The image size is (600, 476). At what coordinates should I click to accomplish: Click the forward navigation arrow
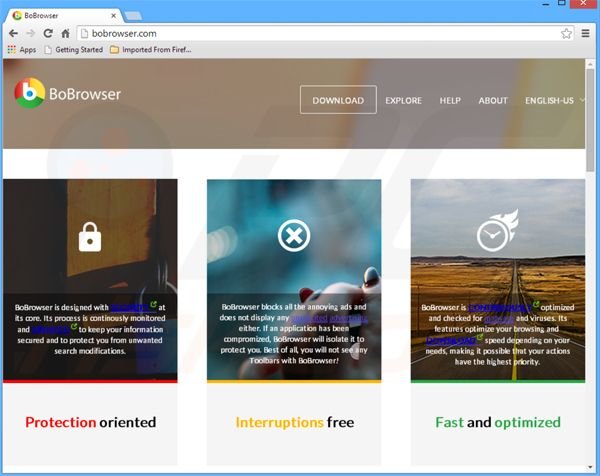click(x=31, y=34)
